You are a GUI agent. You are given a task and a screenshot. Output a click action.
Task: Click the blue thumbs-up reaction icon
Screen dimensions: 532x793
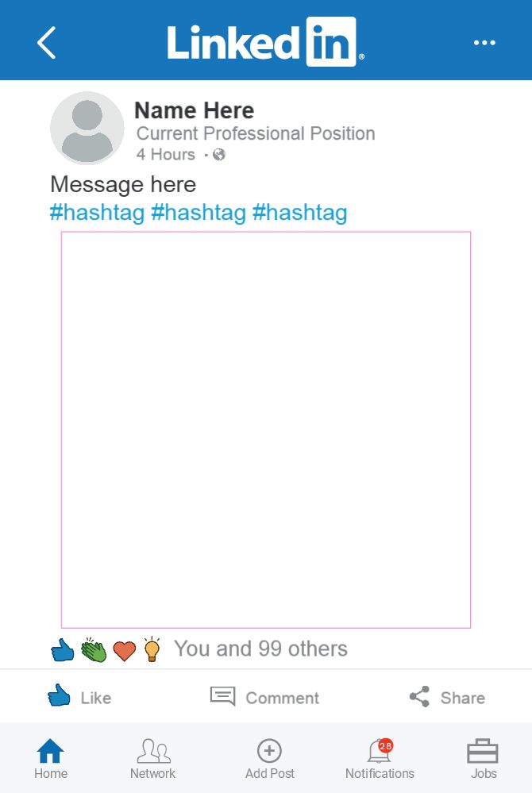click(x=63, y=651)
